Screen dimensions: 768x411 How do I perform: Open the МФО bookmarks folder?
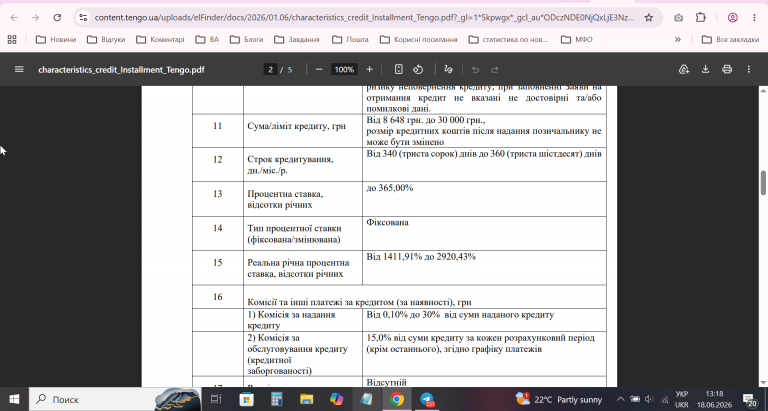click(576, 40)
